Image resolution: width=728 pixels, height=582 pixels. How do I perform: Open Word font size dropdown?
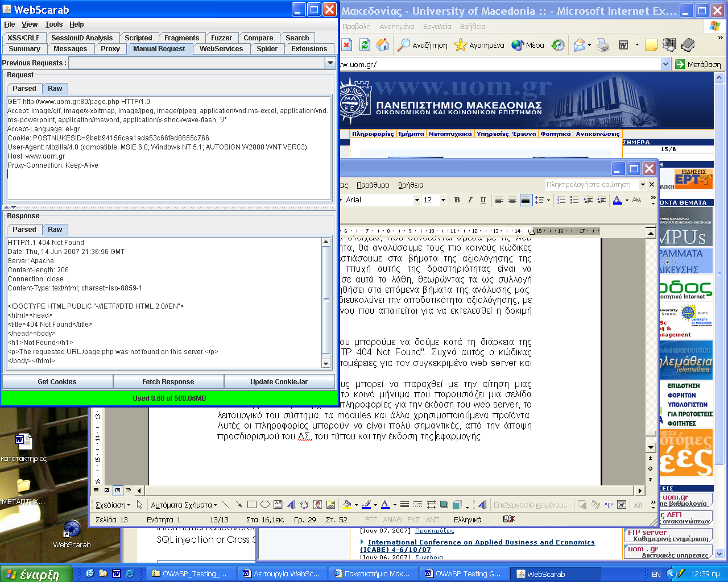tap(442, 200)
